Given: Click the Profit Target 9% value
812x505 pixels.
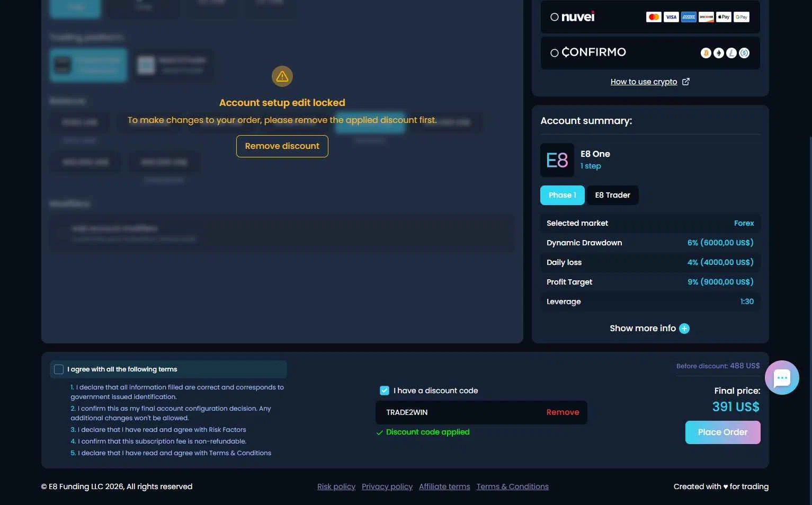Looking at the screenshot, I should click(720, 282).
